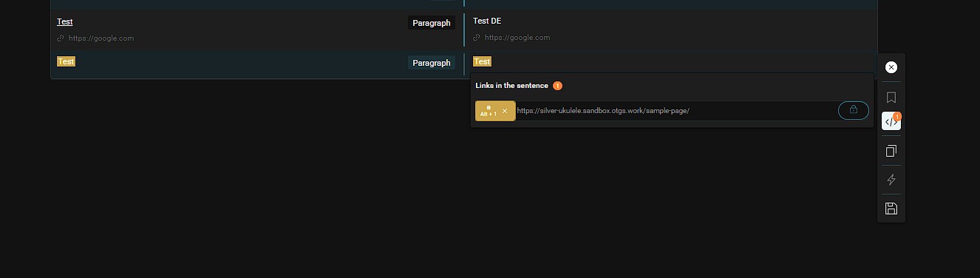Image resolution: width=980 pixels, height=278 pixels.
Task: Click the underlined Test source link text
Action: point(65,22)
